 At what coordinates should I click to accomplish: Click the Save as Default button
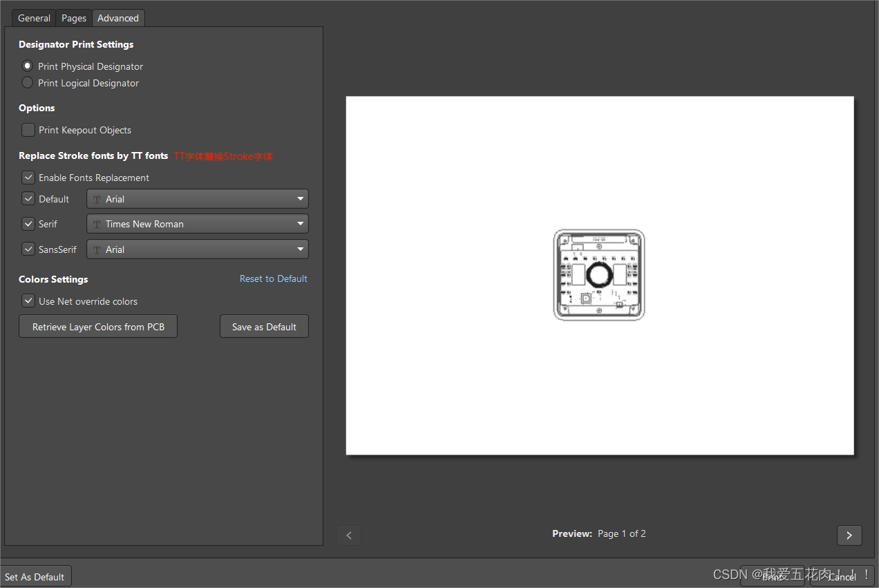[x=264, y=327]
